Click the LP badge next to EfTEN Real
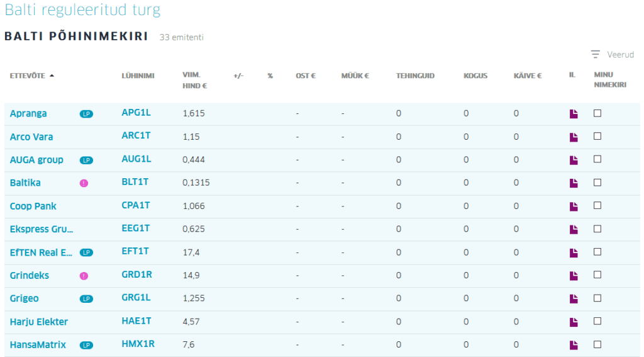Viewport: 644px width, 357px height. 86,252
